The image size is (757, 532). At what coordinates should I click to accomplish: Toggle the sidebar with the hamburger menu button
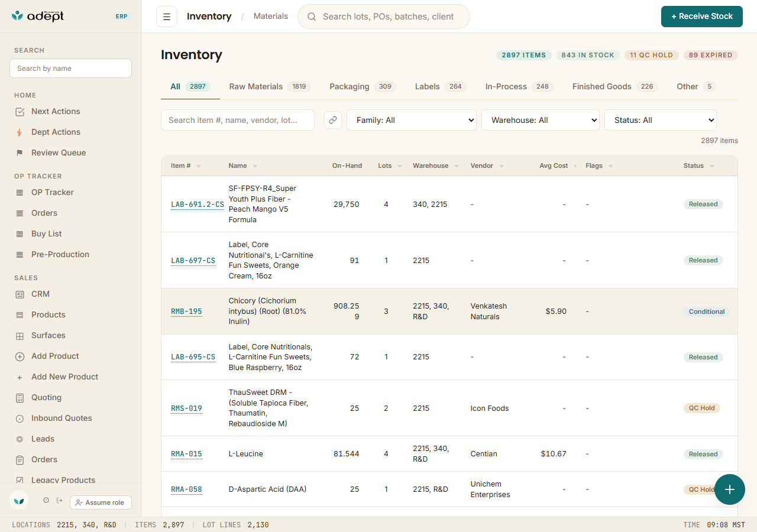(167, 17)
